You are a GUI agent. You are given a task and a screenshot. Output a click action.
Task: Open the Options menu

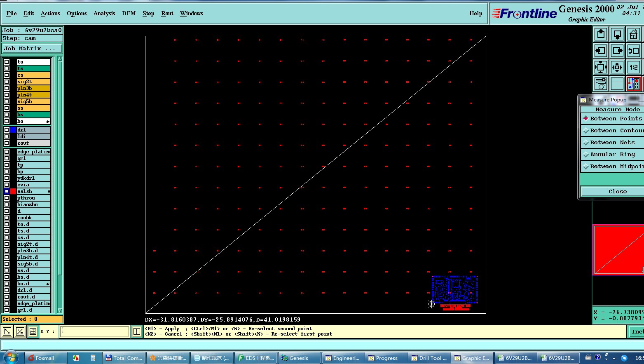click(x=77, y=13)
